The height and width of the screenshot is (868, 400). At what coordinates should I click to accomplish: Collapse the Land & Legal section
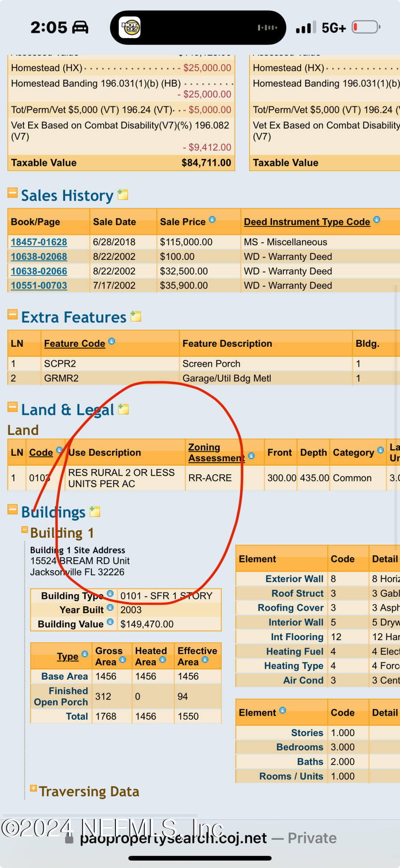click(13, 407)
